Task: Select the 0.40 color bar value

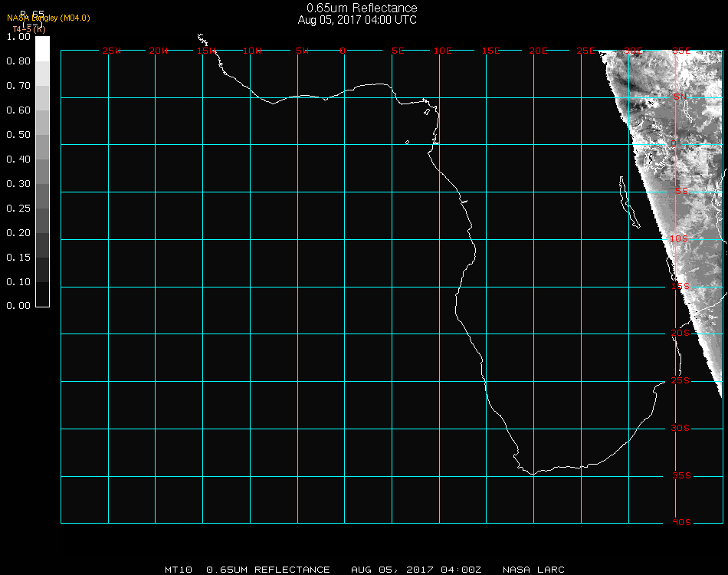Action: coord(18,159)
